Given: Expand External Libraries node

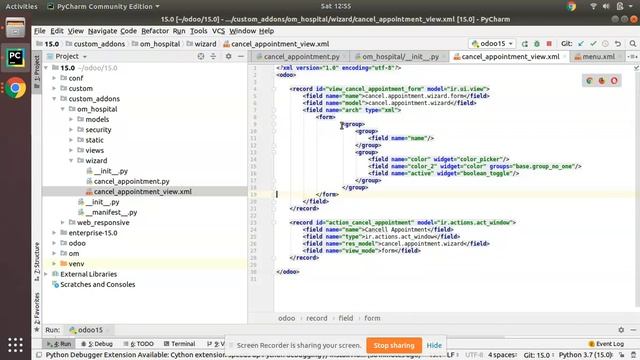Looking at the screenshot, I should pos(46,274).
